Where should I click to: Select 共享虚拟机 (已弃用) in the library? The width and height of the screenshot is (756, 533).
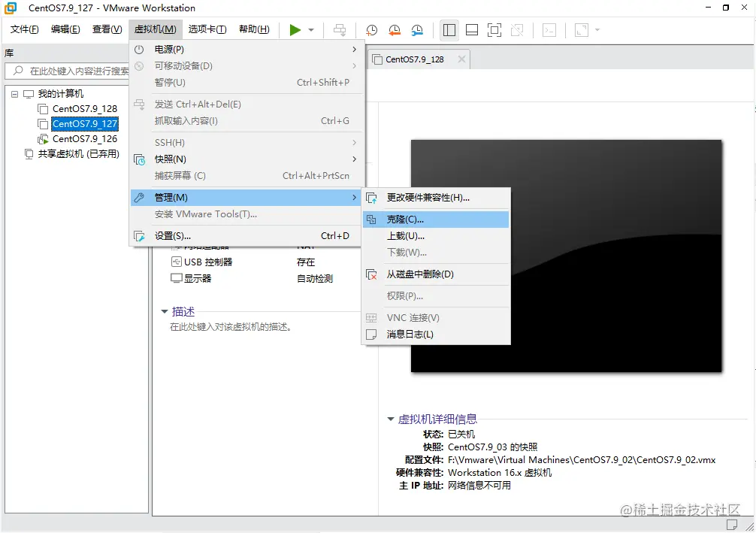click(78, 154)
